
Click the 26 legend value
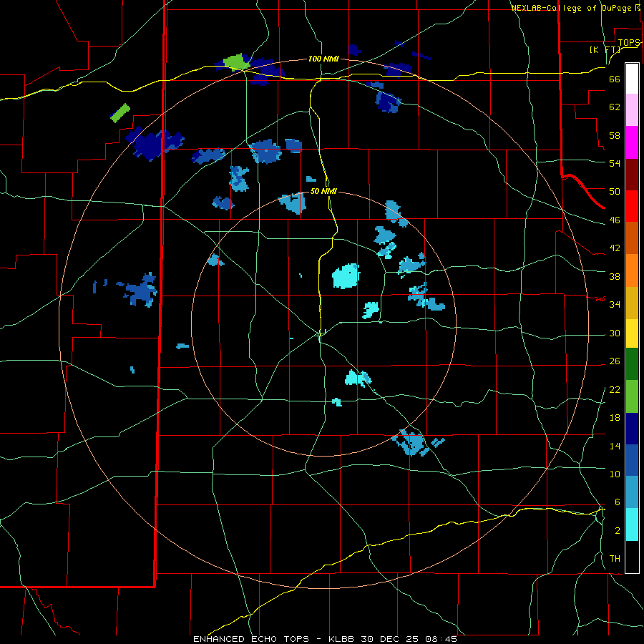(615, 361)
